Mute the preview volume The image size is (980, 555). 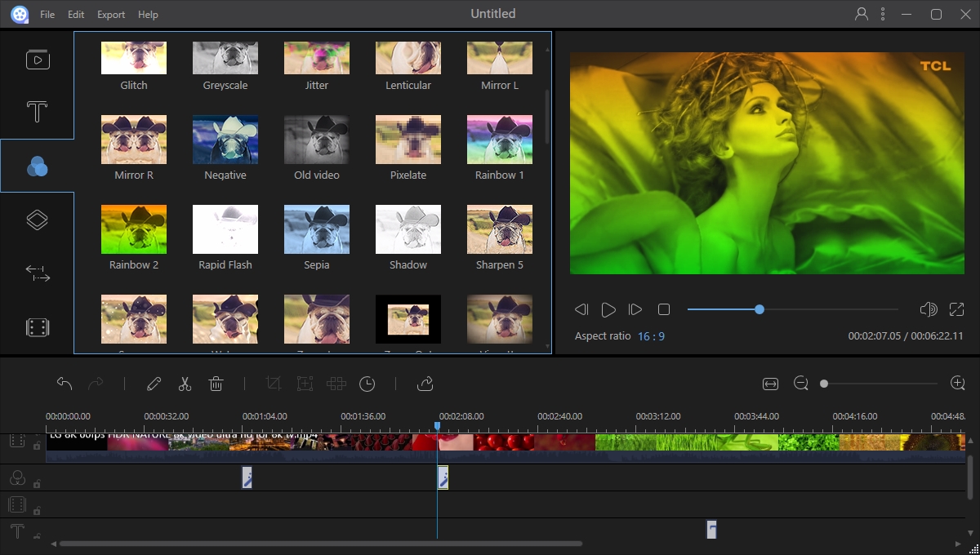(928, 309)
